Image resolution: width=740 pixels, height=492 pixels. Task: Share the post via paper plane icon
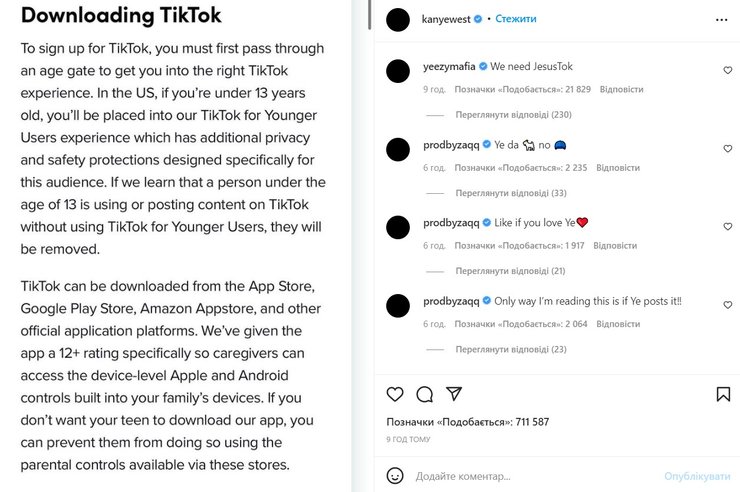tap(453, 394)
